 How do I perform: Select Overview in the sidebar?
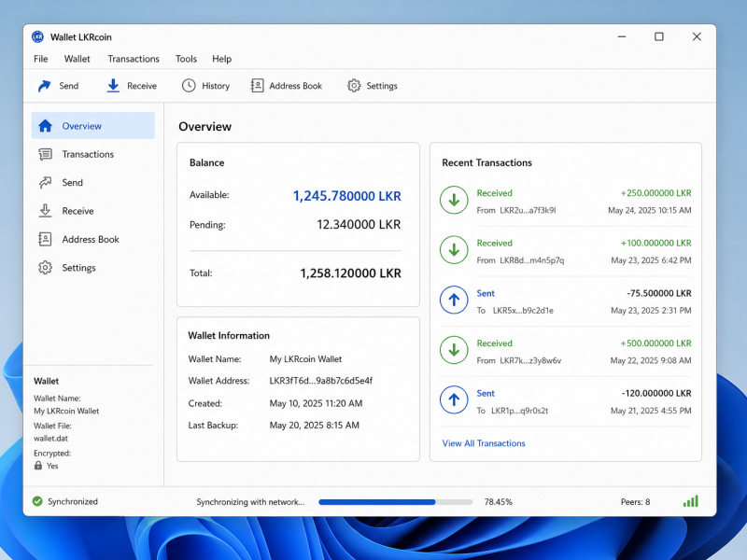click(93, 126)
